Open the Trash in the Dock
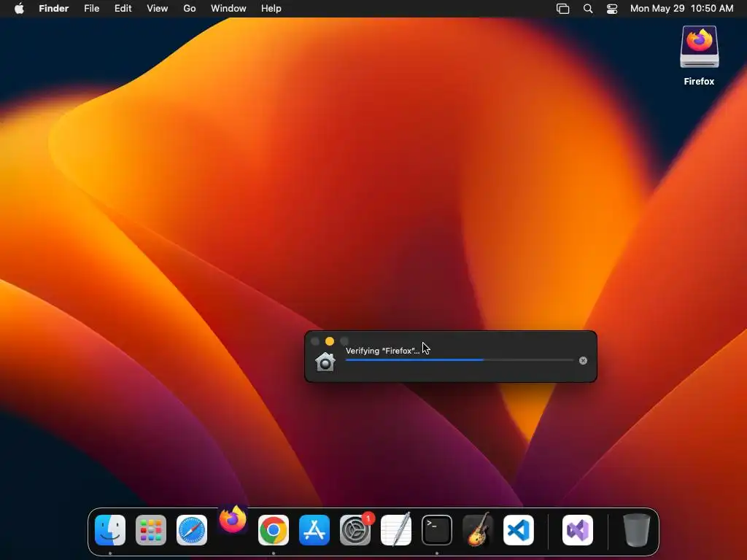The width and height of the screenshot is (747, 560). pyautogui.click(x=637, y=530)
